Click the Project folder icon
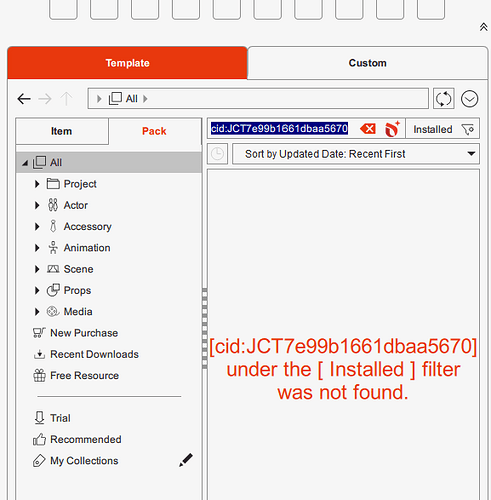The width and height of the screenshot is (491, 500). click(53, 184)
